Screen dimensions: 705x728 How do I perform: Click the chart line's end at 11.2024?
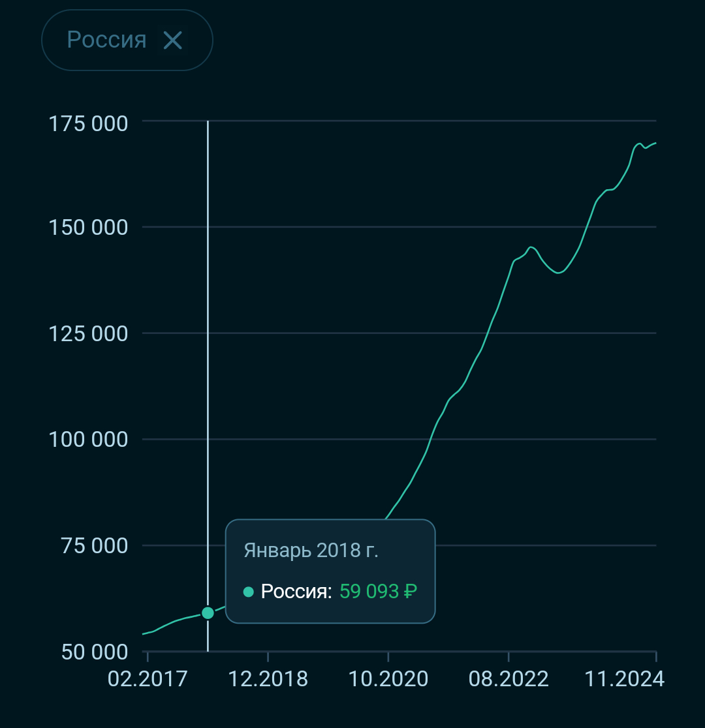[x=655, y=143]
